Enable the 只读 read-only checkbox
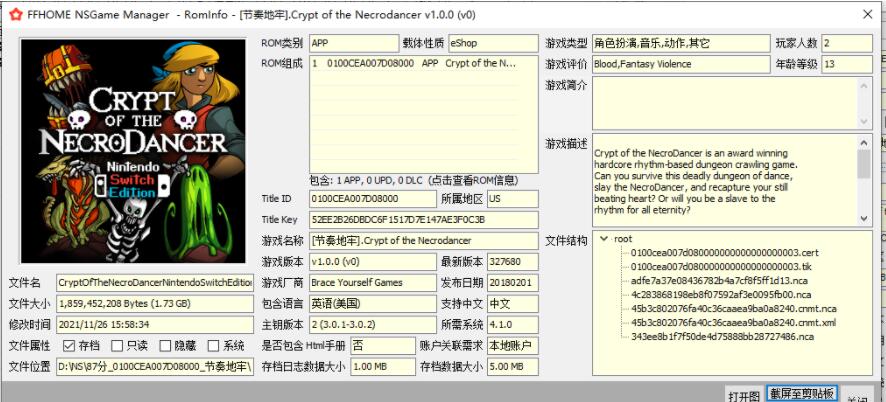This screenshot has height=402, width=886. (x=118, y=346)
